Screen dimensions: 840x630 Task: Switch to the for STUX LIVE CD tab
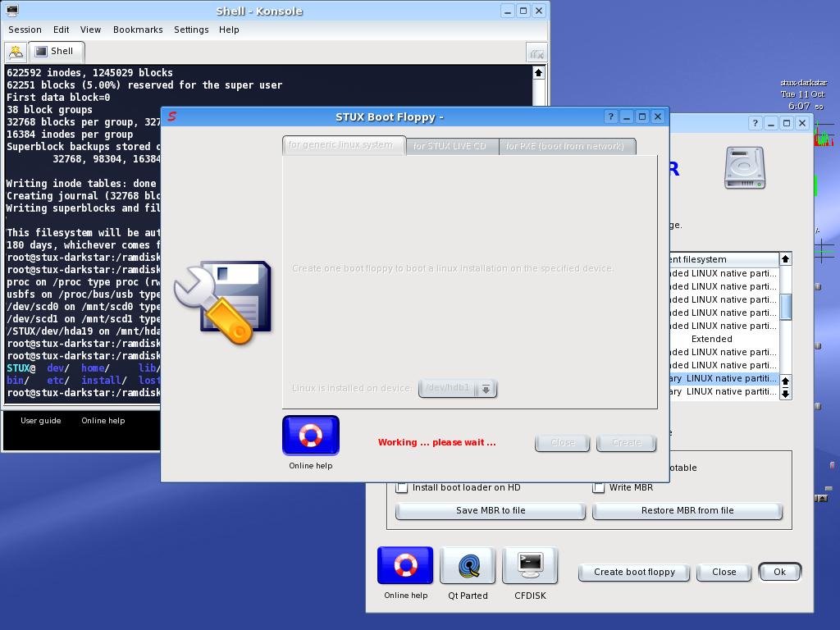point(452,146)
